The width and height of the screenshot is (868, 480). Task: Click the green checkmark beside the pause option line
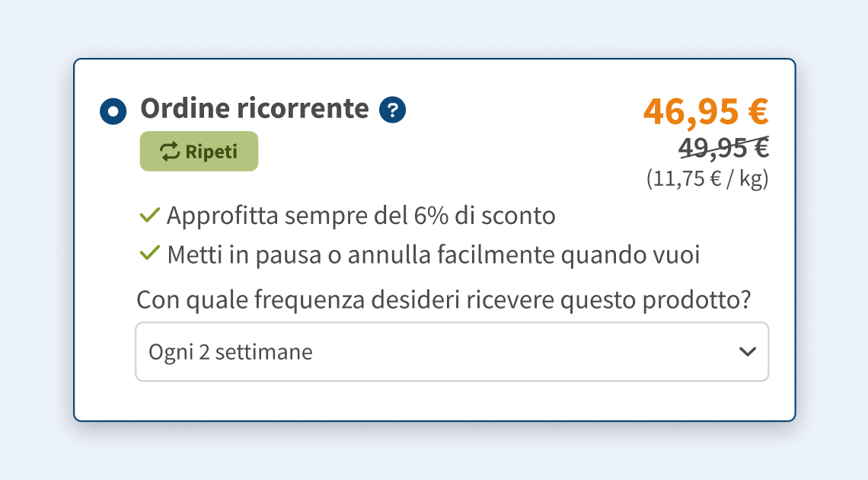(148, 254)
